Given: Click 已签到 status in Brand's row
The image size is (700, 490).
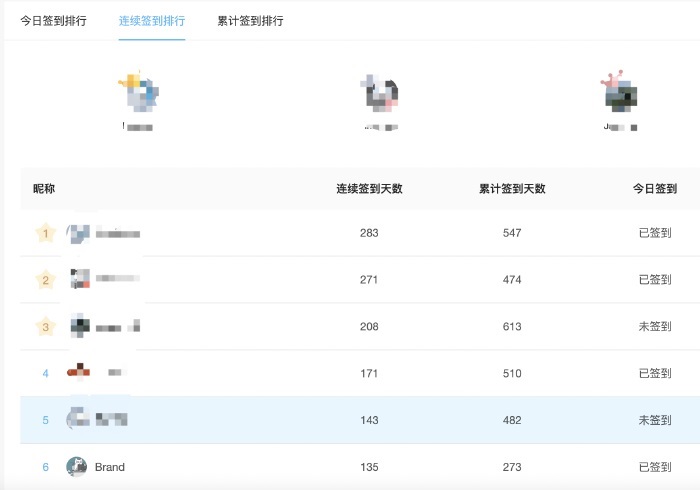Looking at the screenshot, I should 655,467.
